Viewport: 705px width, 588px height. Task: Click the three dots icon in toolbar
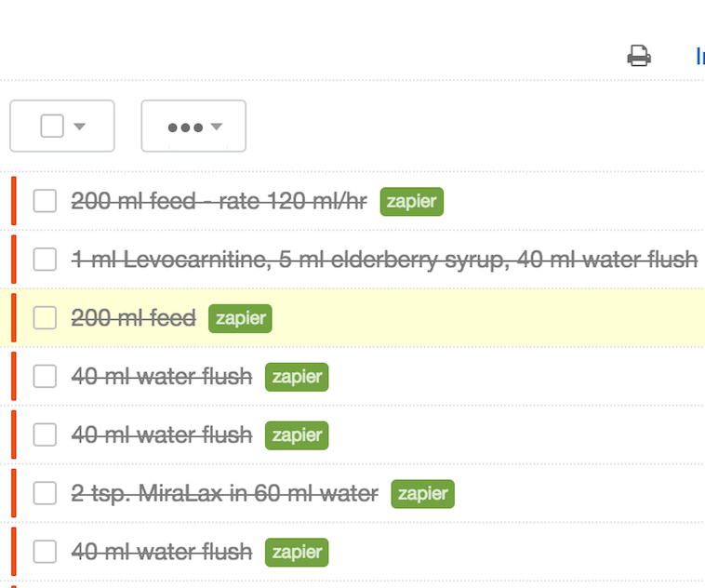(x=185, y=127)
